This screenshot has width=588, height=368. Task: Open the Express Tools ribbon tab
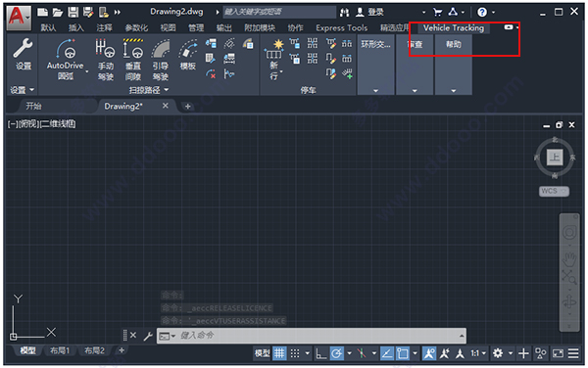click(x=341, y=27)
